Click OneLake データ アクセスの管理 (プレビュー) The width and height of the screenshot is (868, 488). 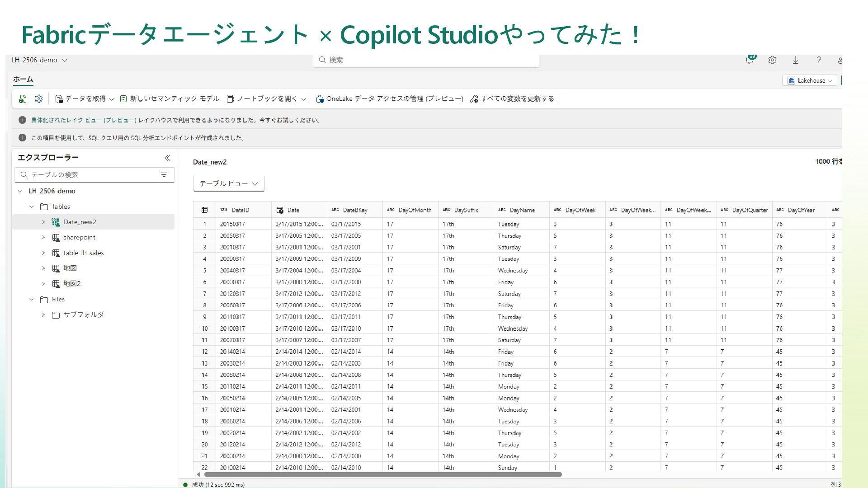pos(390,99)
